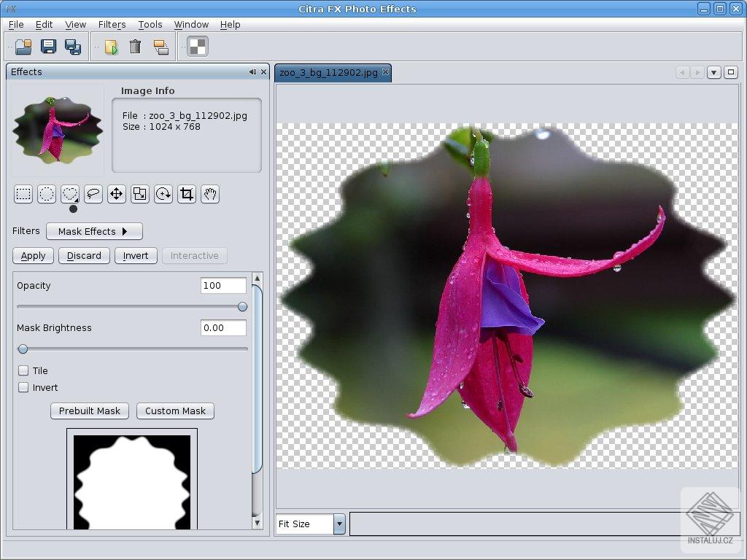Image resolution: width=747 pixels, height=560 pixels.
Task: Select the rectangular selection tool
Action: point(23,194)
